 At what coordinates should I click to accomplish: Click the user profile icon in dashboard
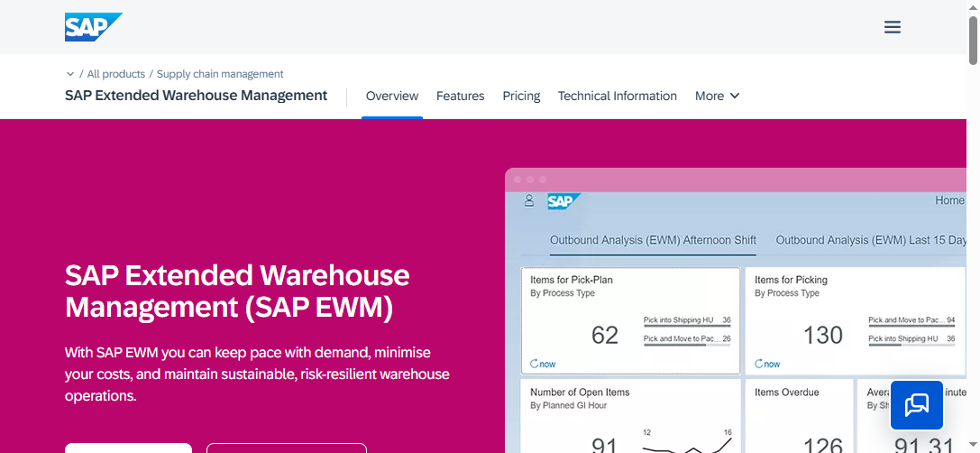[528, 201]
